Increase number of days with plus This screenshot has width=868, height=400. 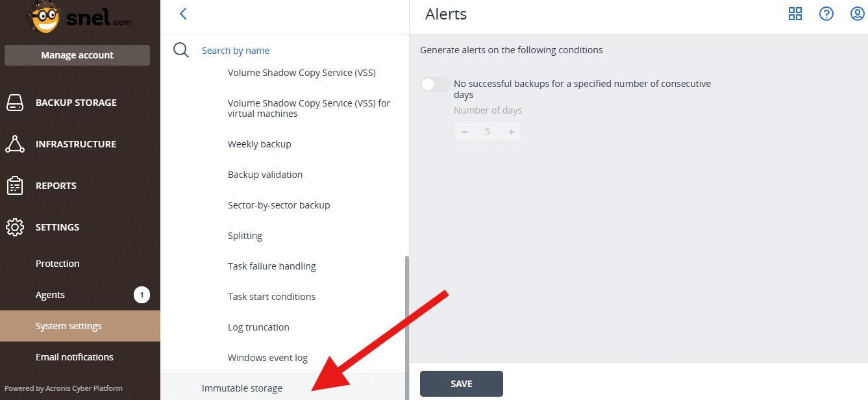[x=511, y=132]
